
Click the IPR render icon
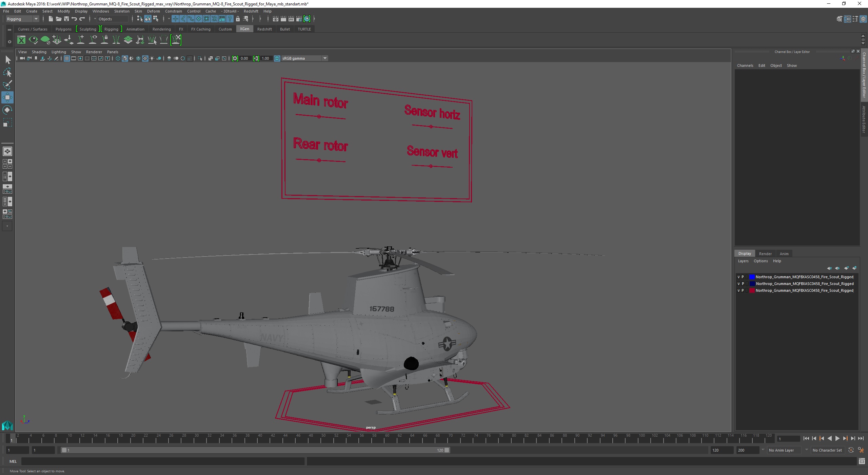(291, 19)
